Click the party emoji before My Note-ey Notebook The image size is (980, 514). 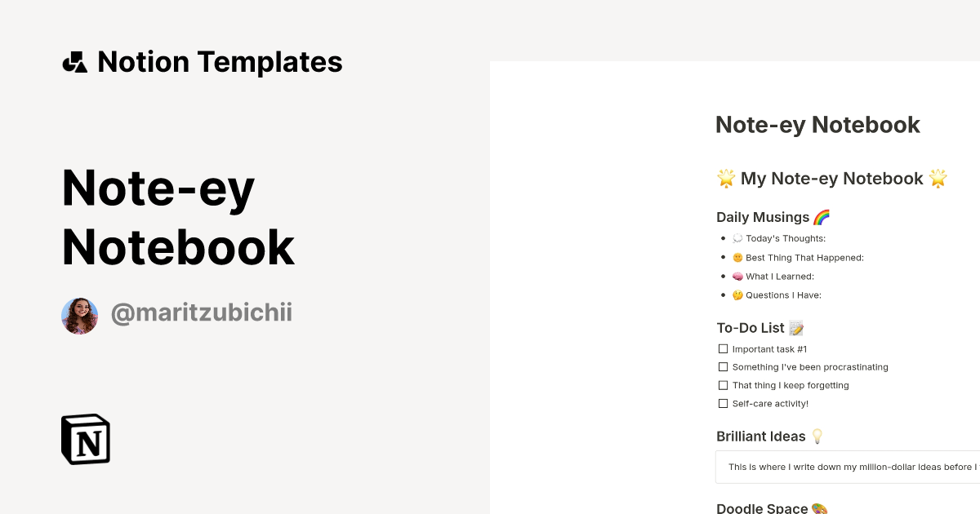[x=726, y=178]
